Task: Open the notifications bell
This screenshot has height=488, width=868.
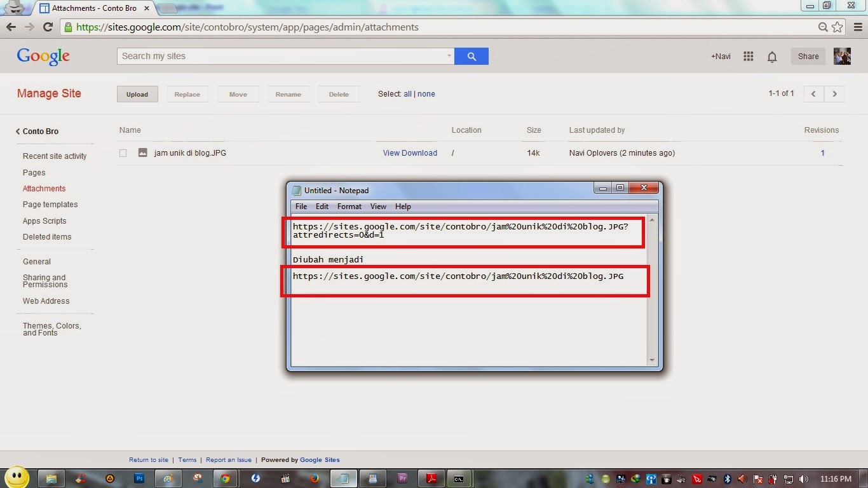Action: point(772,57)
